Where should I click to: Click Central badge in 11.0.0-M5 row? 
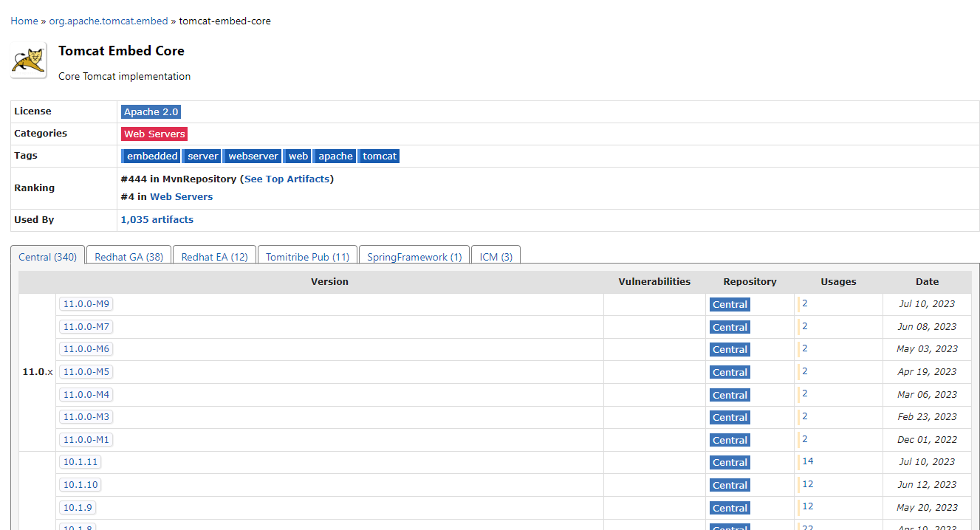pyautogui.click(x=730, y=372)
